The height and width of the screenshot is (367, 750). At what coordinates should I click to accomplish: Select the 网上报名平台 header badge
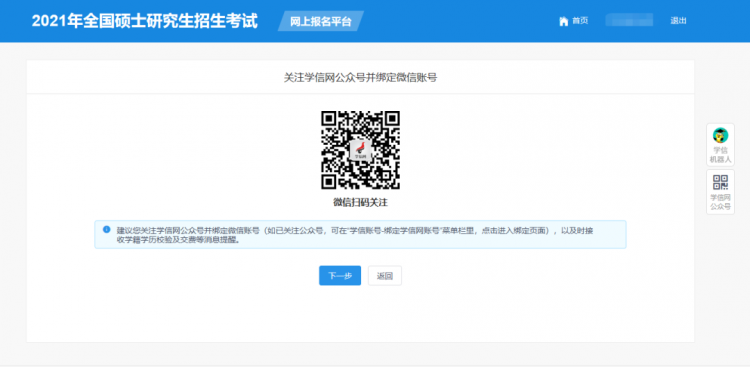click(x=320, y=22)
